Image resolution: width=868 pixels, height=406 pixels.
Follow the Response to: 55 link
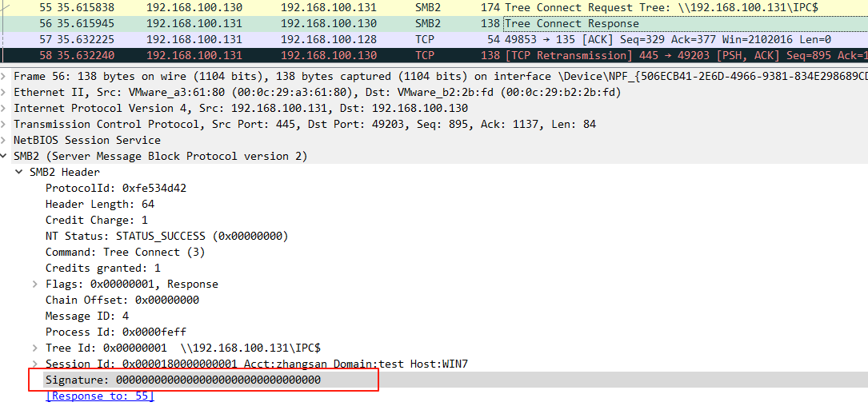[99, 396]
